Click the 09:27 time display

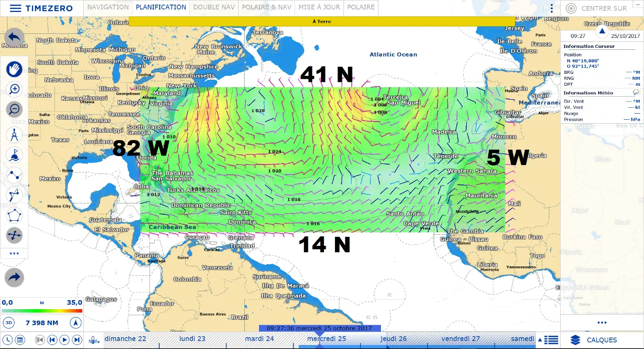[x=578, y=36]
